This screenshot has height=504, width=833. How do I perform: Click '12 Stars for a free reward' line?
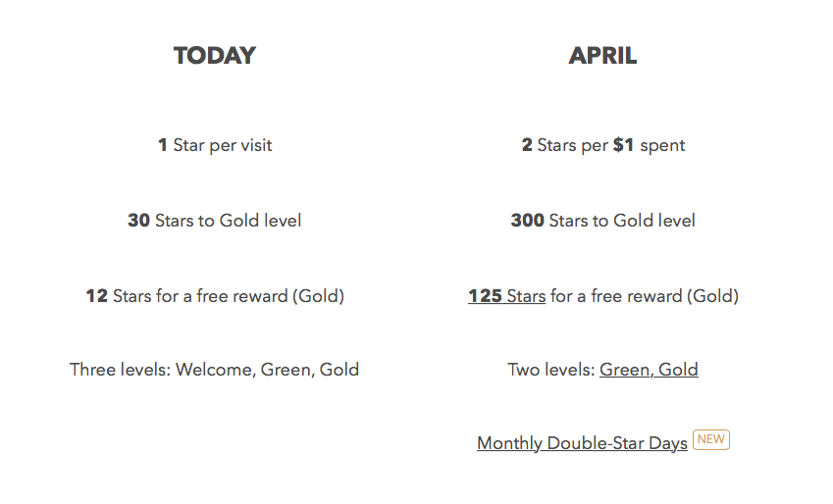pos(215,296)
